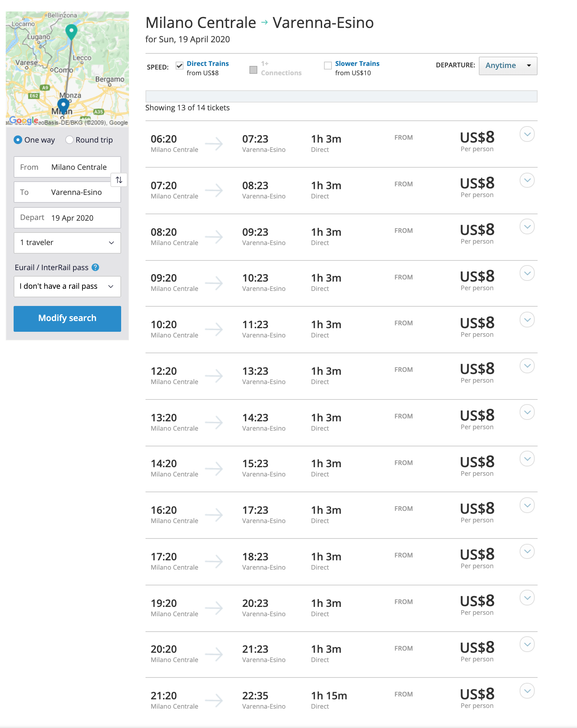Viewport: 577px width, 728px height.
Task: Swap From and To stations
Action: click(x=119, y=180)
